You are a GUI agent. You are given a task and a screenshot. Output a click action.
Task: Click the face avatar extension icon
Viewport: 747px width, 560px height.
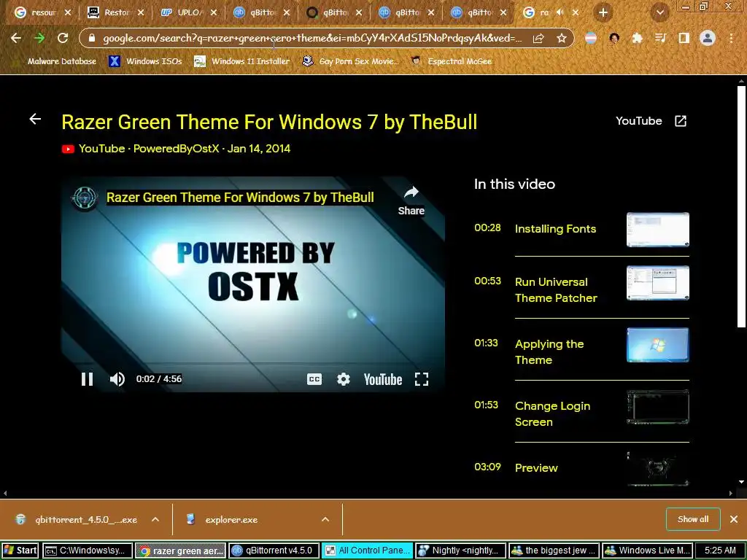point(614,38)
